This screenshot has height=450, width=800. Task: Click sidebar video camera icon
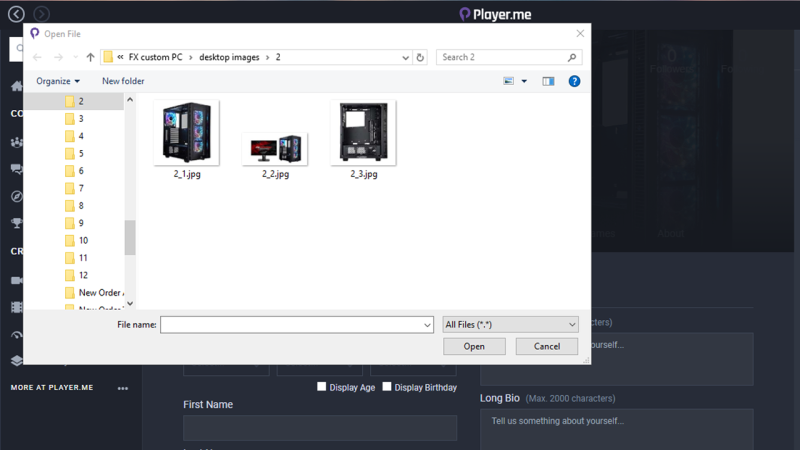(x=17, y=280)
